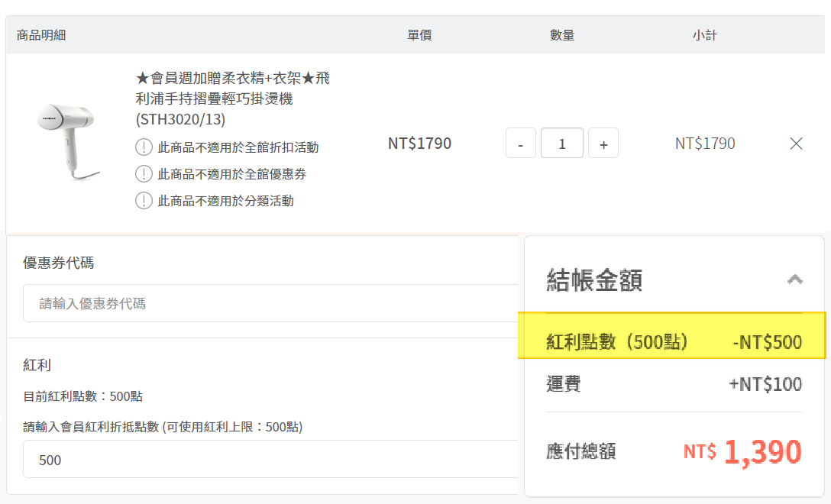Viewport: 831px width, 504px height.
Task: Click the 目前紅利點數：500點 balance text
Action: tap(83, 396)
